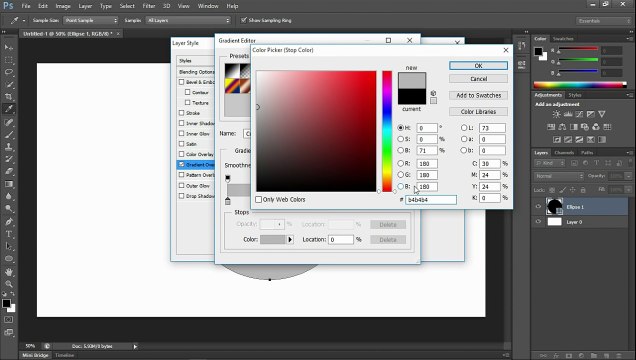The height and width of the screenshot is (360, 636).
Task: Open the Layers panel options menu
Action: point(629,153)
